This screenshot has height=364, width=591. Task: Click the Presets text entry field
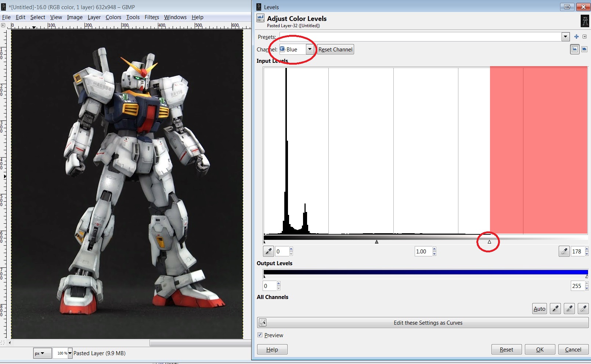click(x=421, y=37)
